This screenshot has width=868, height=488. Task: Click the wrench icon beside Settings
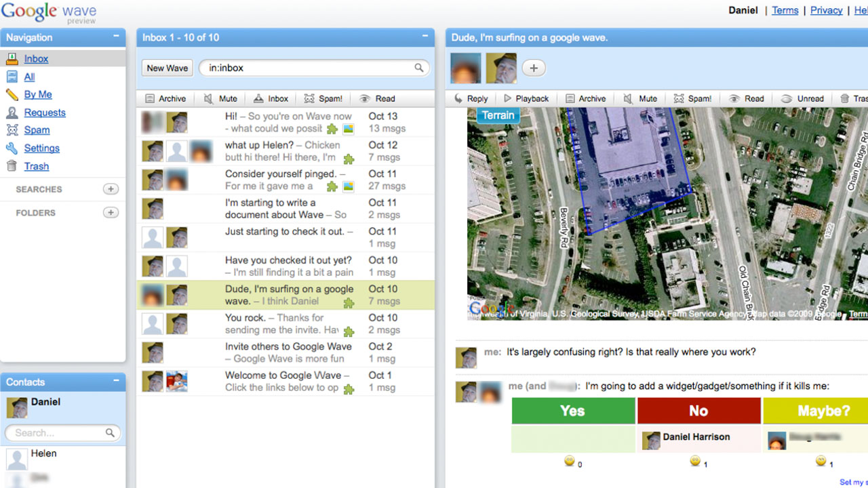(x=12, y=148)
